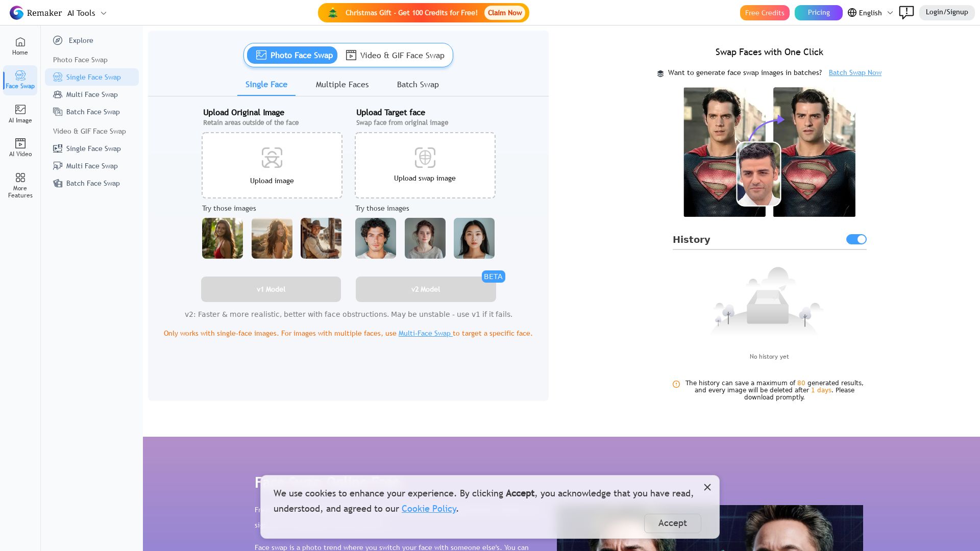Click the Batch Swap Now link
The width and height of the screenshot is (980, 551).
coord(855,72)
